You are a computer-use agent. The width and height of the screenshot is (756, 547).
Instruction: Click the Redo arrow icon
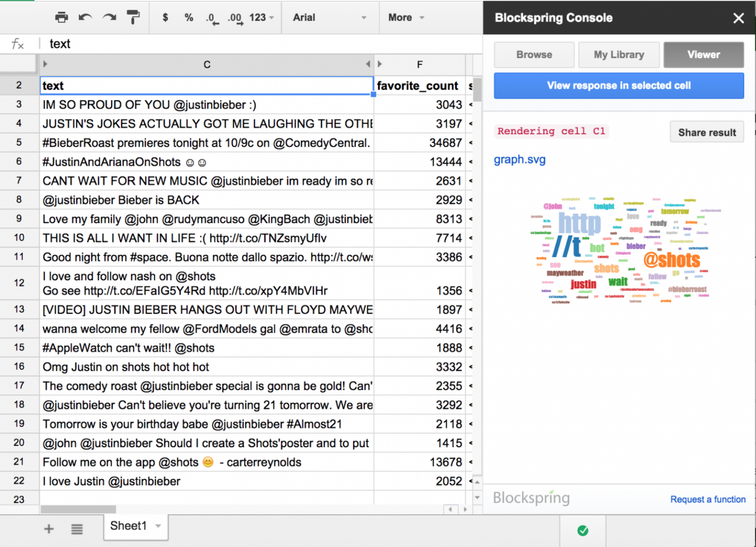(109, 17)
